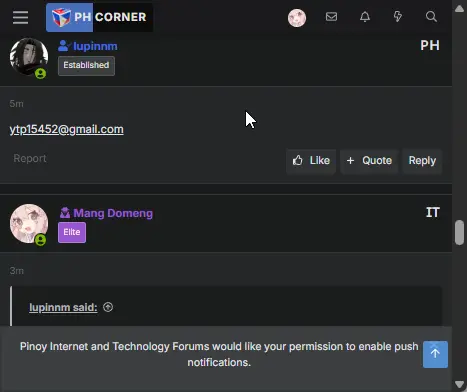Click the 5m post timestamp
This screenshot has width=467, height=392.
coord(16,104)
